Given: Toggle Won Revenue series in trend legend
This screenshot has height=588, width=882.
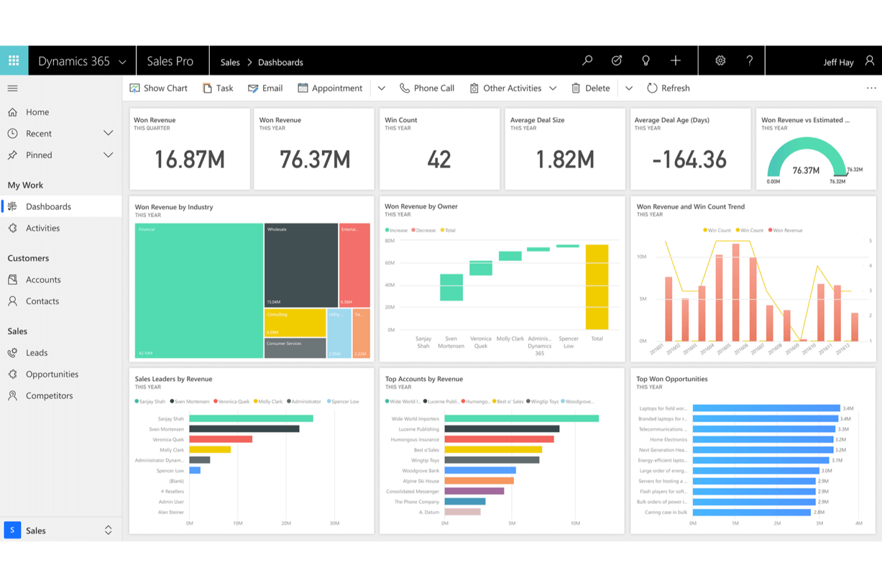Looking at the screenshot, I should 785,230.
